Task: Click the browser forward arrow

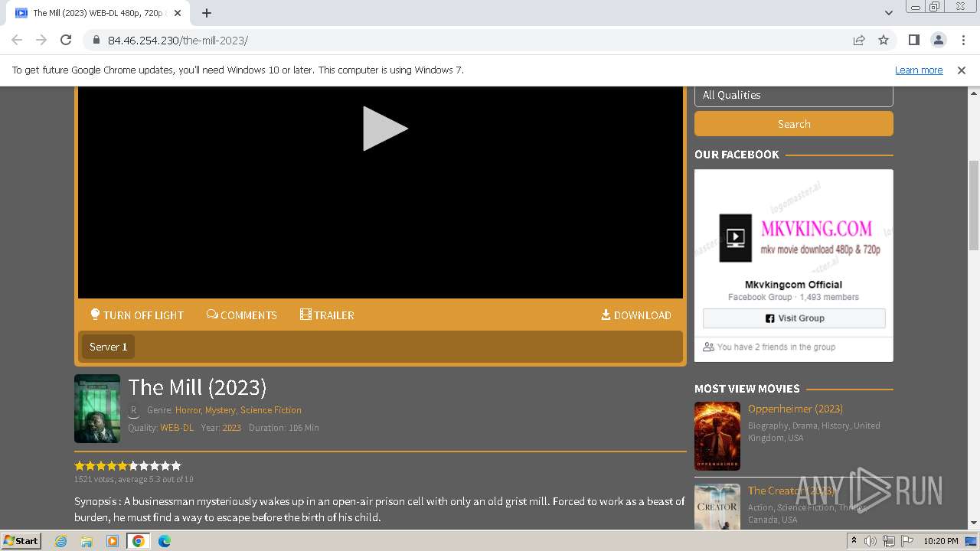Action: pos(41,40)
